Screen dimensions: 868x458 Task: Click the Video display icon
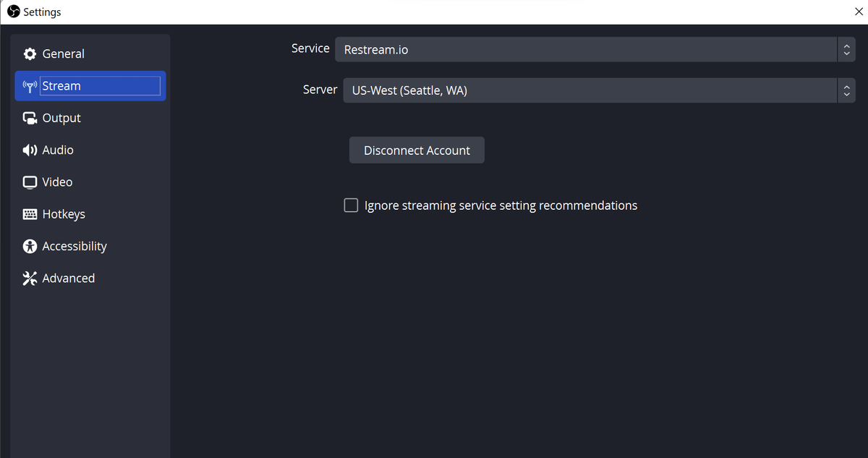30,182
